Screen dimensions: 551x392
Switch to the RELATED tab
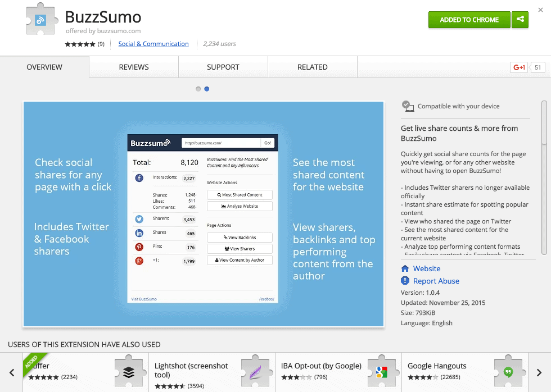click(x=312, y=67)
